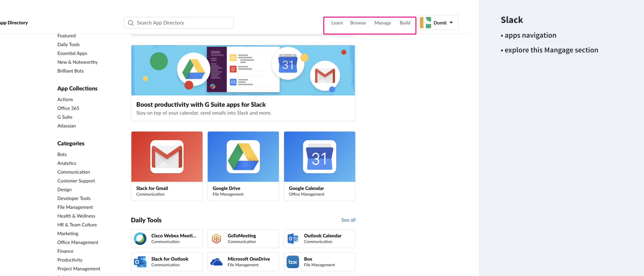Open the Cisco Webex Meeti... app name

pyautogui.click(x=174, y=236)
